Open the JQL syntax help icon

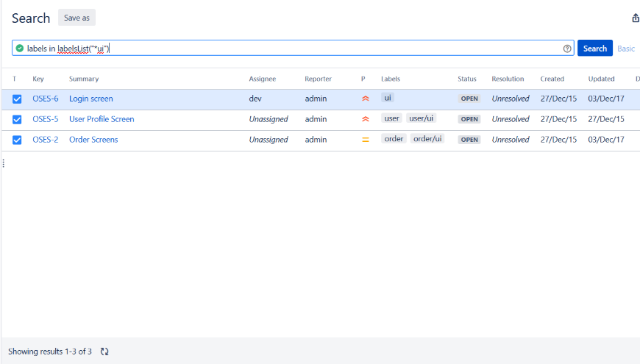pos(567,49)
